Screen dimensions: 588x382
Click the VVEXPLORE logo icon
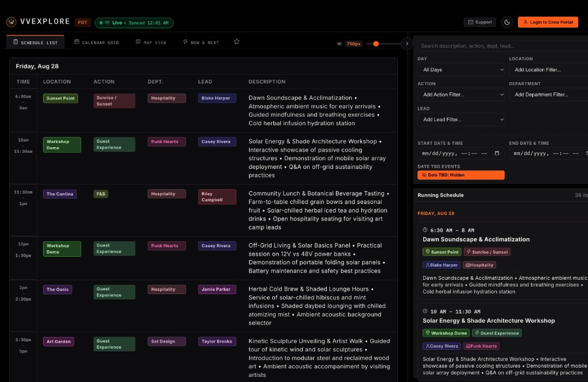11,22
